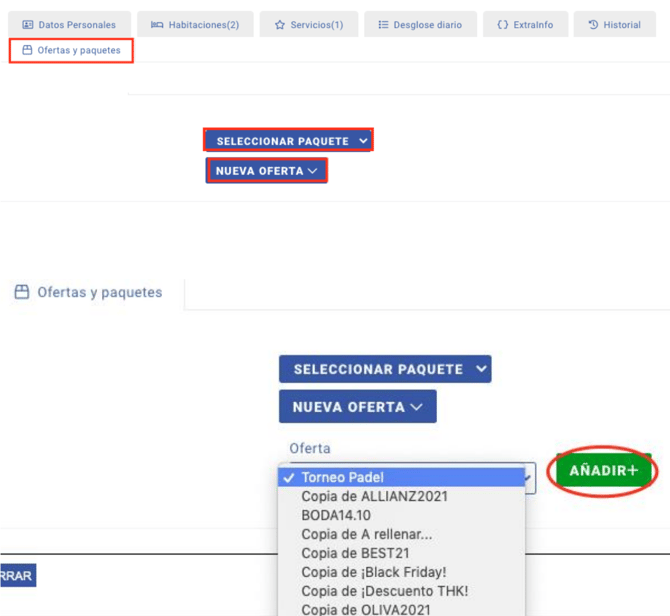Pick BODA14.10 in the offer list
Image resolution: width=670 pixels, height=616 pixels.
click(336, 515)
